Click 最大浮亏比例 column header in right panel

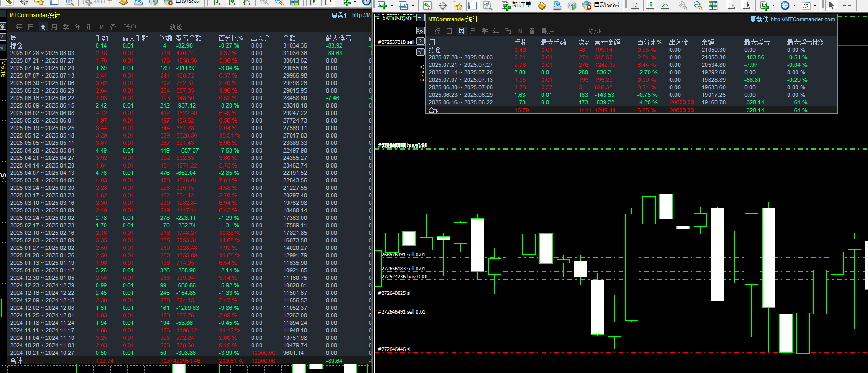[x=806, y=42]
